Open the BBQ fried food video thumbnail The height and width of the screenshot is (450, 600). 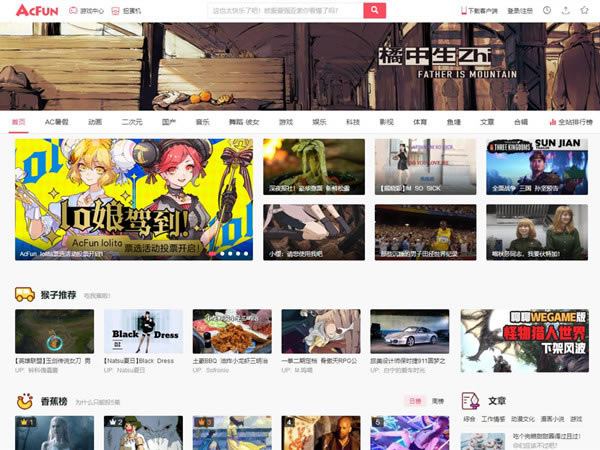click(x=232, y=331)
